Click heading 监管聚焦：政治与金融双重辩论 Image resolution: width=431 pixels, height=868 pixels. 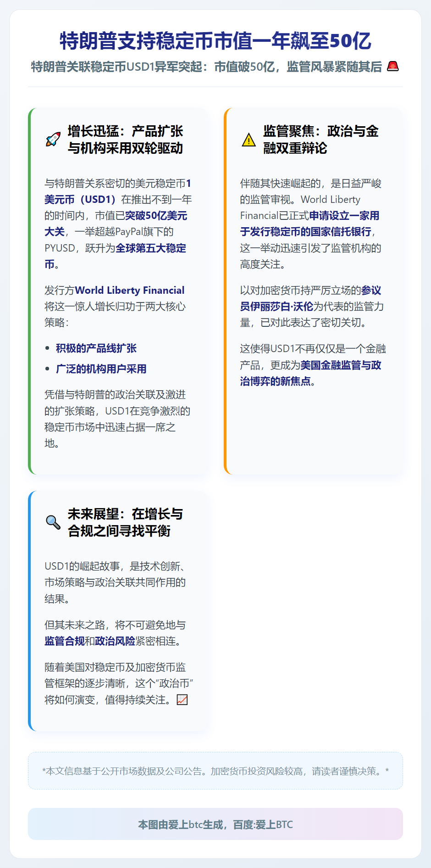point(321,140)
